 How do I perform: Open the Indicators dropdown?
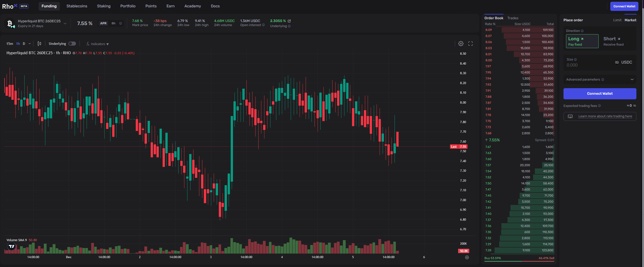point(97,44)
